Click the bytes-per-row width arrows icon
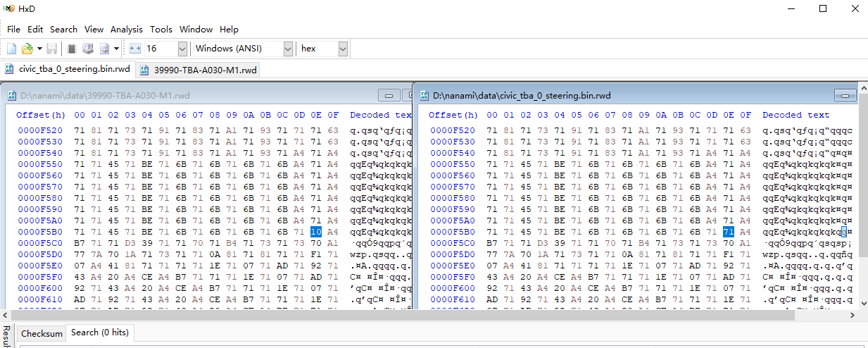 coord(135,49)
